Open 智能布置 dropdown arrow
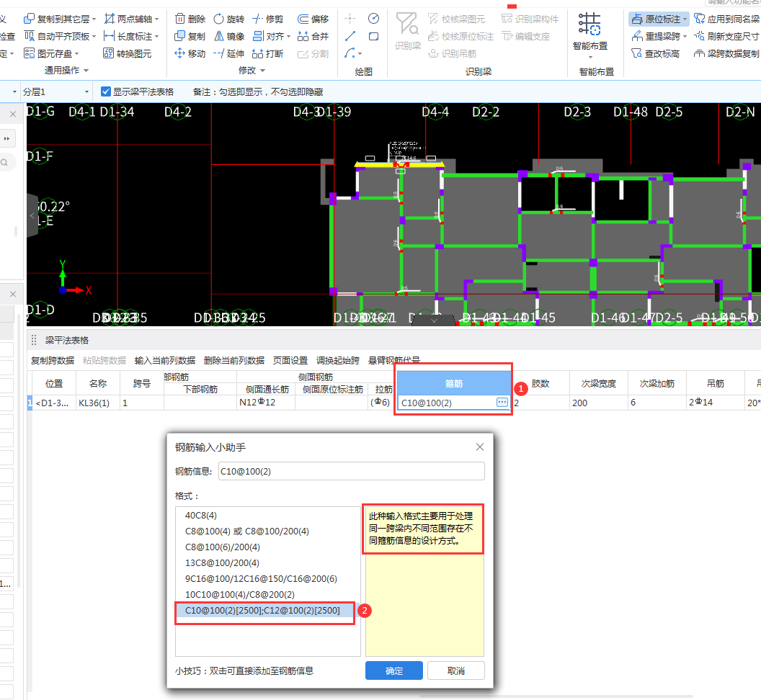Viewport: 761px width, 700px height. coord(590,57)
